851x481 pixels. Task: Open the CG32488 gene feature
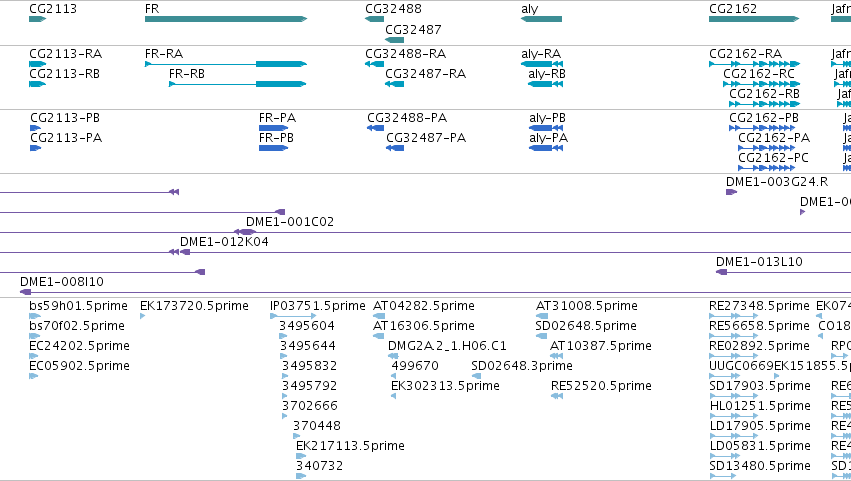pyautogui.click(x=374, y=19)
